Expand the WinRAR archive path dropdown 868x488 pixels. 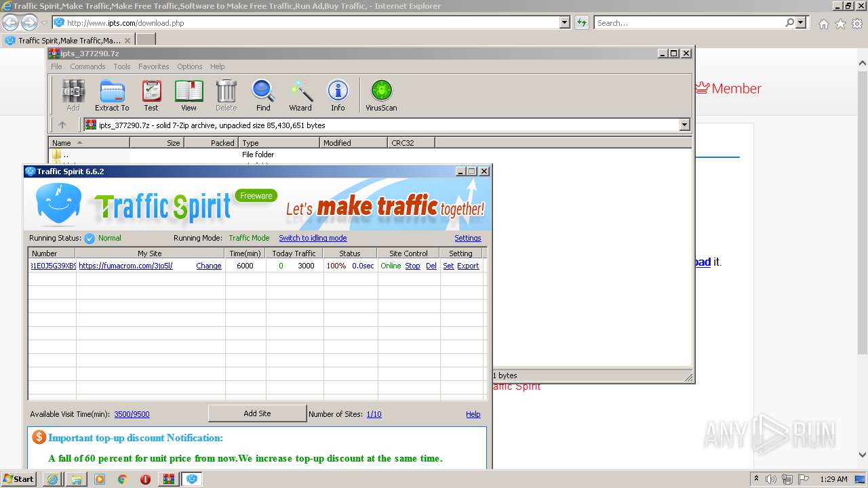coord(684,125)
